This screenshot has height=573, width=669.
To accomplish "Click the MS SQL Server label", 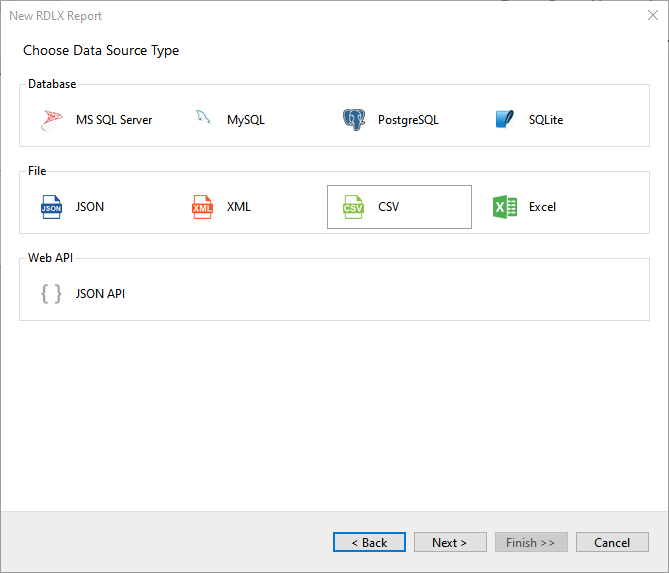I will pos(114,120).
